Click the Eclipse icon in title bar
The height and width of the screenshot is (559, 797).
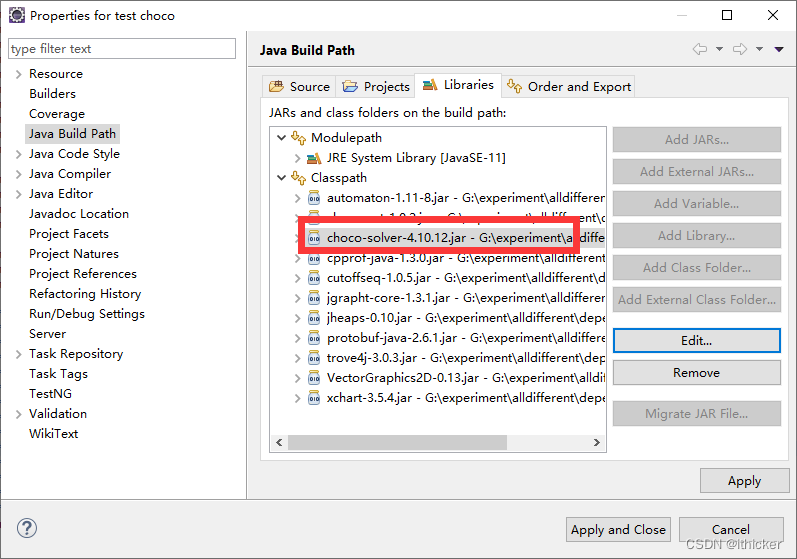point(16,15)
